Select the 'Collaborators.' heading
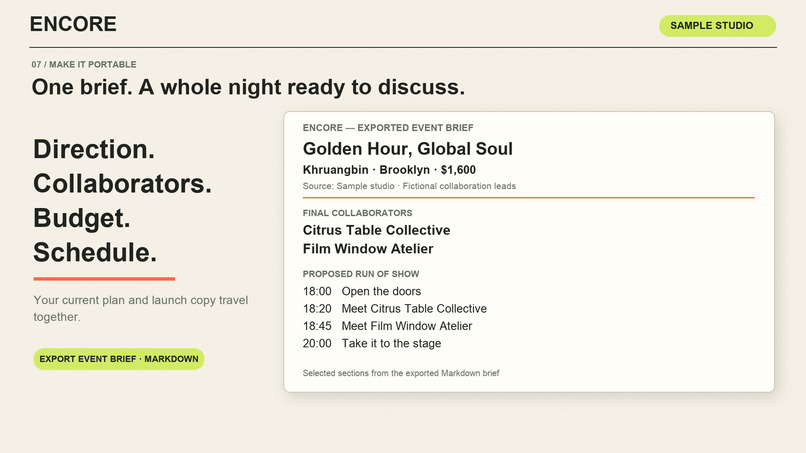This screenshot has height=453, width=806. (x=122, y=184)
